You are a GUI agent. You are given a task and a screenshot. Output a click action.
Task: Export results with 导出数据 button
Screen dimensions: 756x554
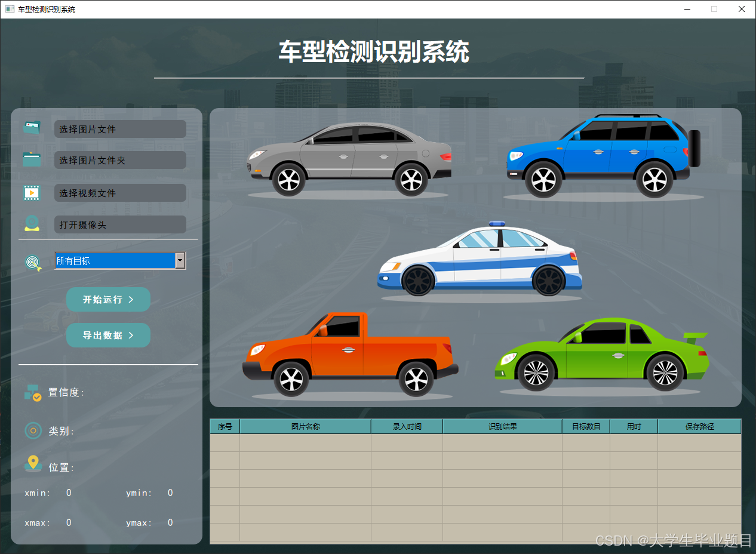(108, 335)
